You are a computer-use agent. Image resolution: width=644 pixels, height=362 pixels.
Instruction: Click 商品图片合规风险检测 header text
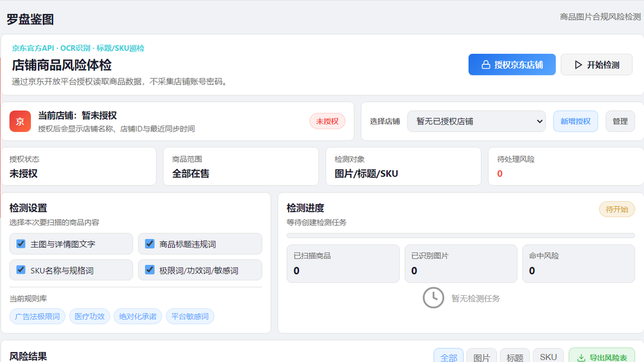[601, 17]
